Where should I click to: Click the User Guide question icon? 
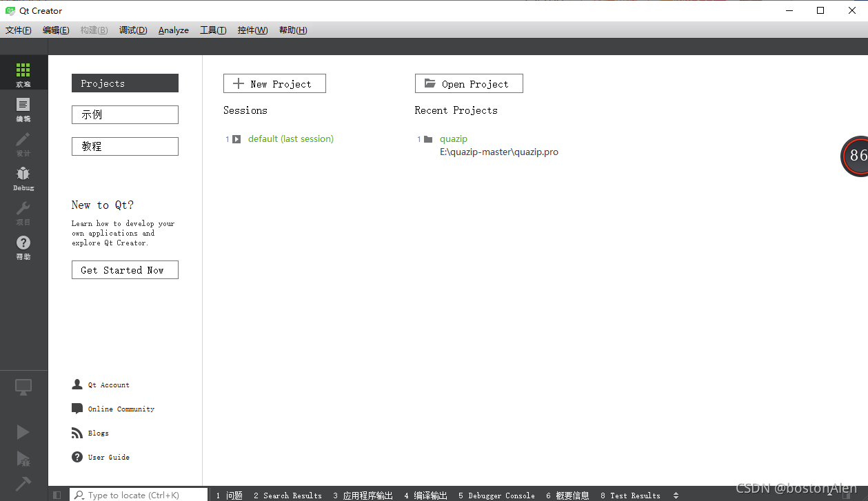[77, 457]
